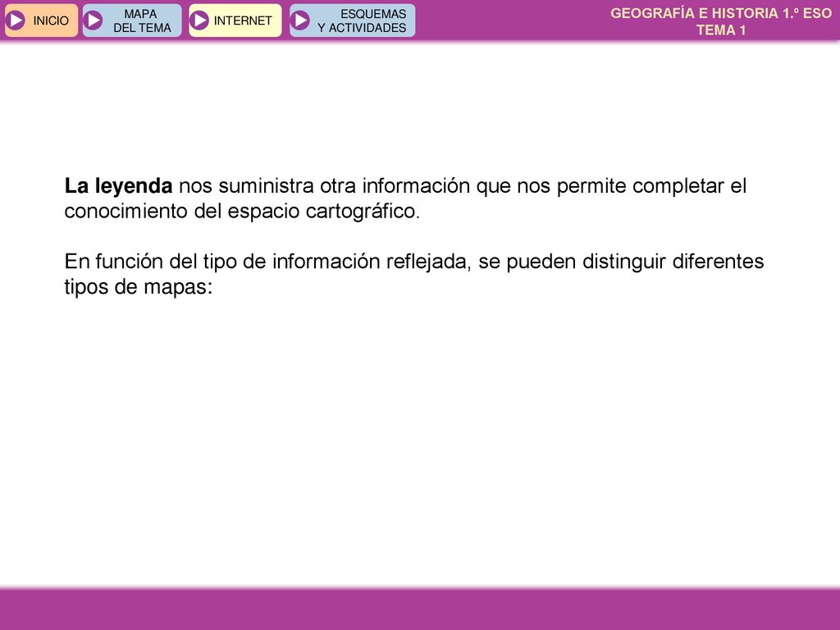Screen dimensions: 840x630
Task: Click the play arrow icon beside ESQUEMAS Y ACTIVIDADES
Action: [300, 21]
